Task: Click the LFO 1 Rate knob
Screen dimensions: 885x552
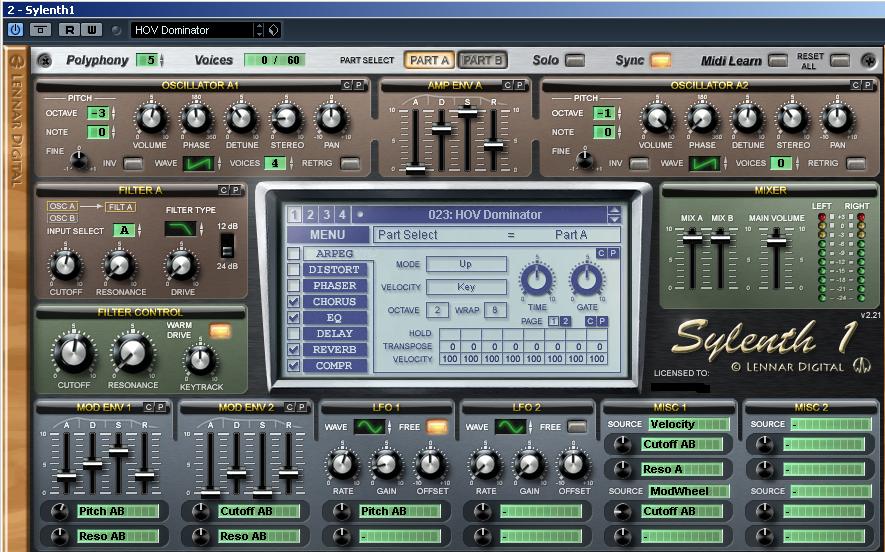Action: coord(343,465)
